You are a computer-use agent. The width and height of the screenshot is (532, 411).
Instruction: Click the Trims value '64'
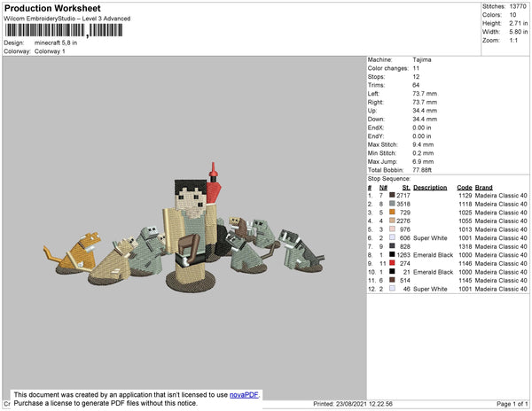pos(416,85)
